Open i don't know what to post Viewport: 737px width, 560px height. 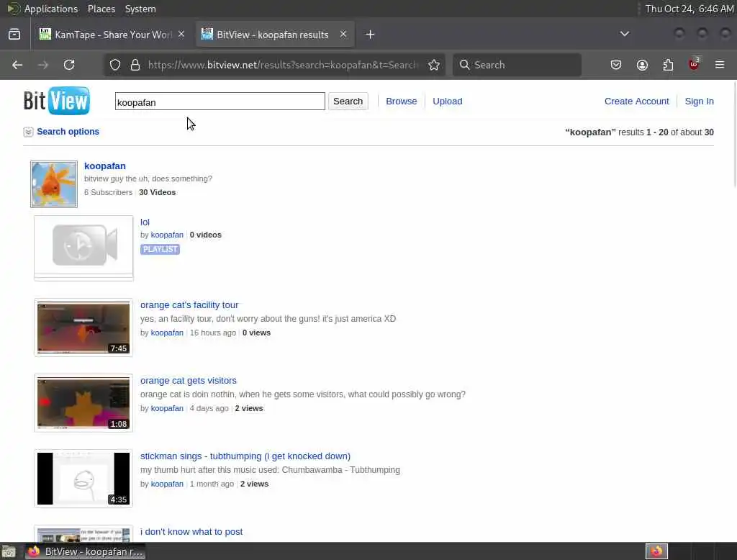tap(191, 532)
